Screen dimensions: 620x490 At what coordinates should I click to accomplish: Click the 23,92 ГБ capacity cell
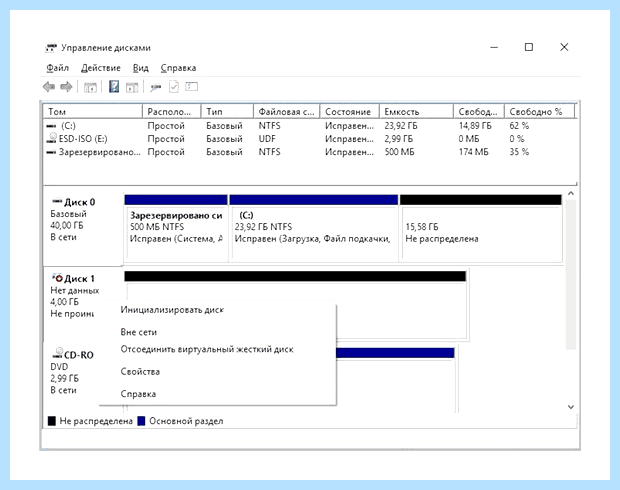pos(401,126)
